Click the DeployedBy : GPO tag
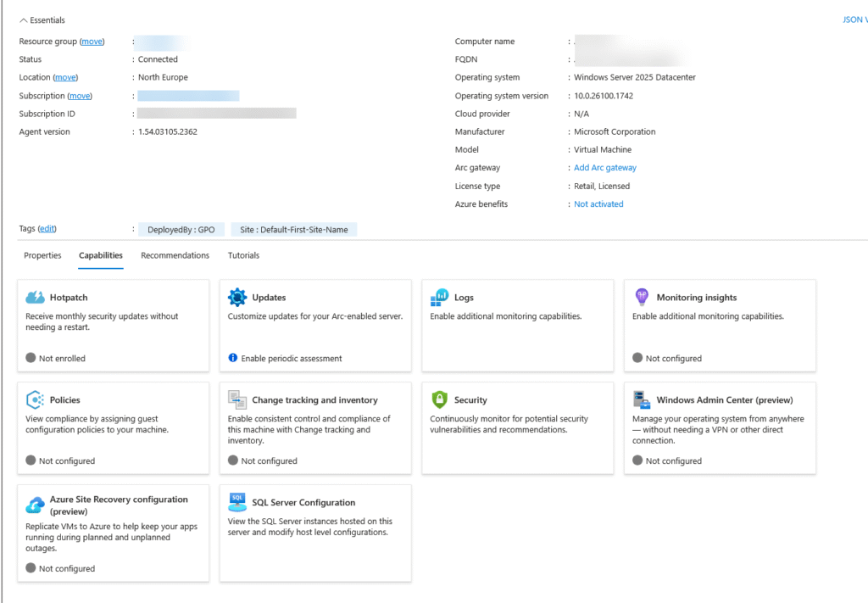The image size is (868, 603). [181, 230]
